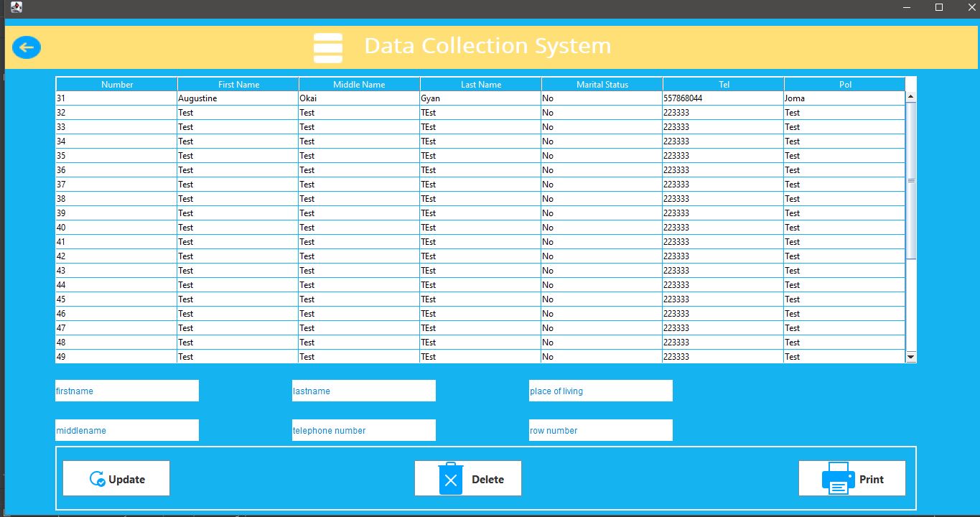
Task: Click Marital Status No in row 41
Action: 602,242
